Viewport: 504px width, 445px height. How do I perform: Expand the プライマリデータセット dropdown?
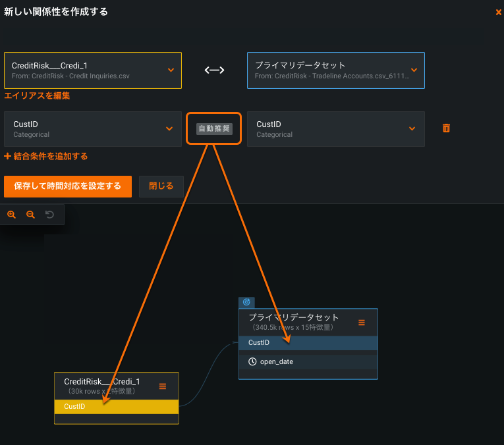click(414, 70)
